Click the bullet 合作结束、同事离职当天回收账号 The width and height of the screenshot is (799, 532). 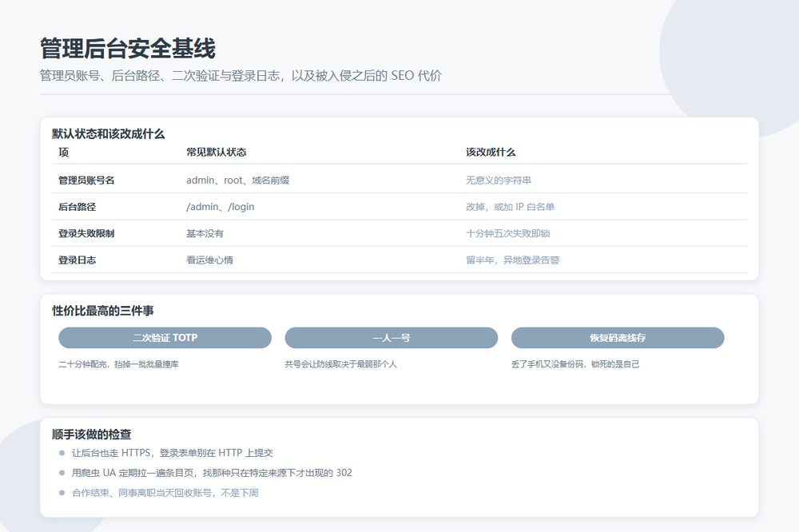pyautogui.click(x=165, y=493)
